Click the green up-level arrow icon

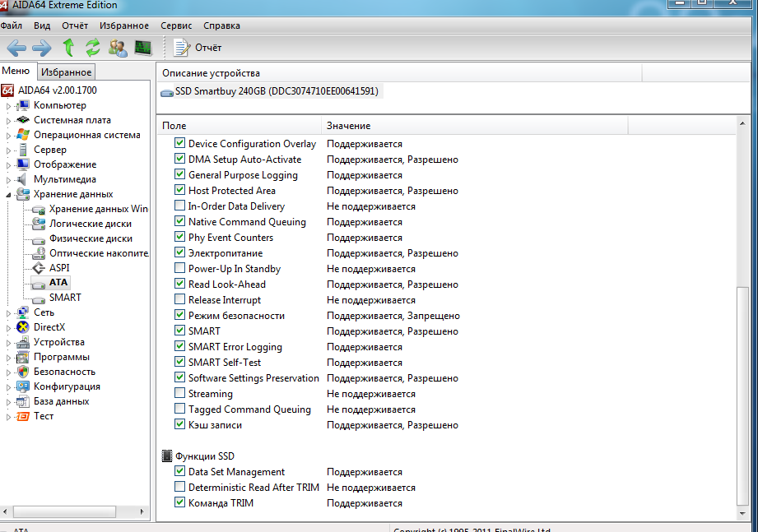click(68, 48)
